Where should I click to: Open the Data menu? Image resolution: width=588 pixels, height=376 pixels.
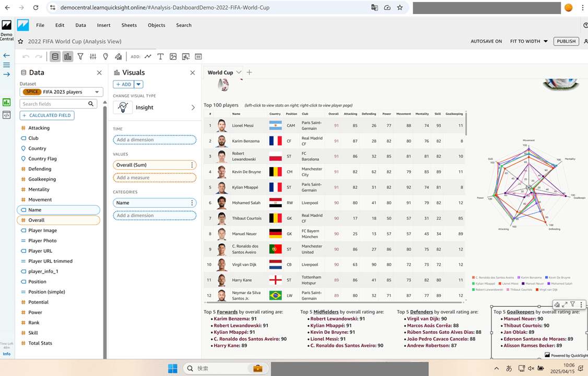(x=80, y=25)
